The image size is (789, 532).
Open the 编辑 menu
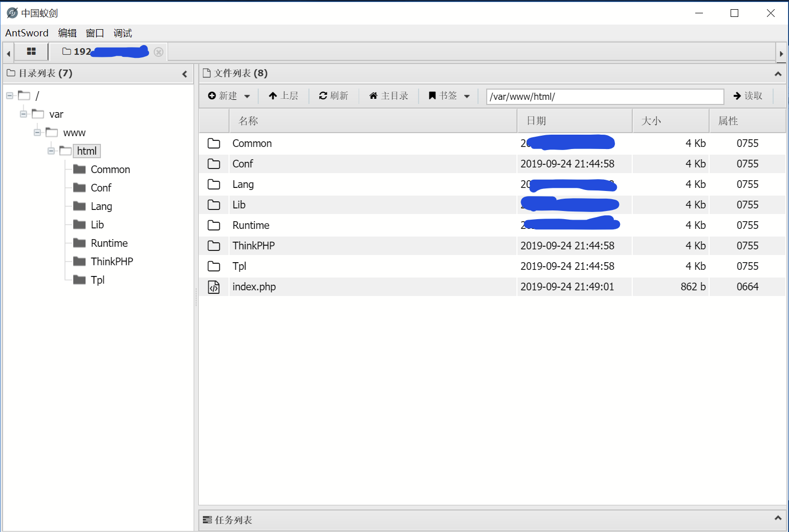(67, 33)
